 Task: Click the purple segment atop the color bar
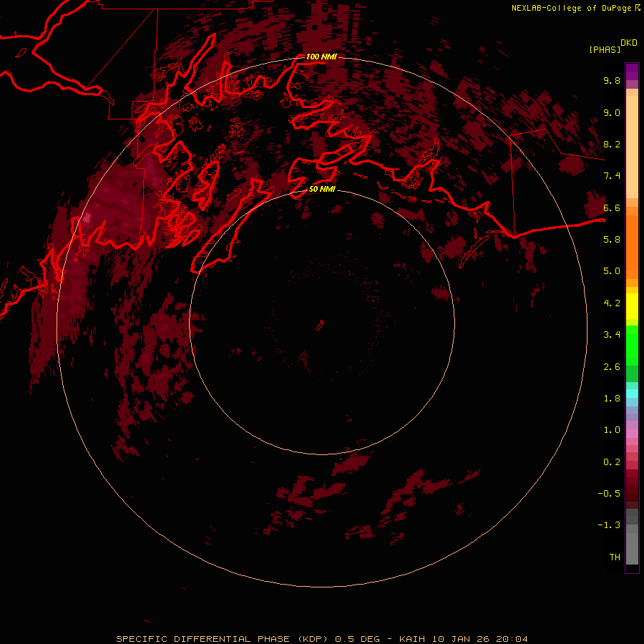632,72
